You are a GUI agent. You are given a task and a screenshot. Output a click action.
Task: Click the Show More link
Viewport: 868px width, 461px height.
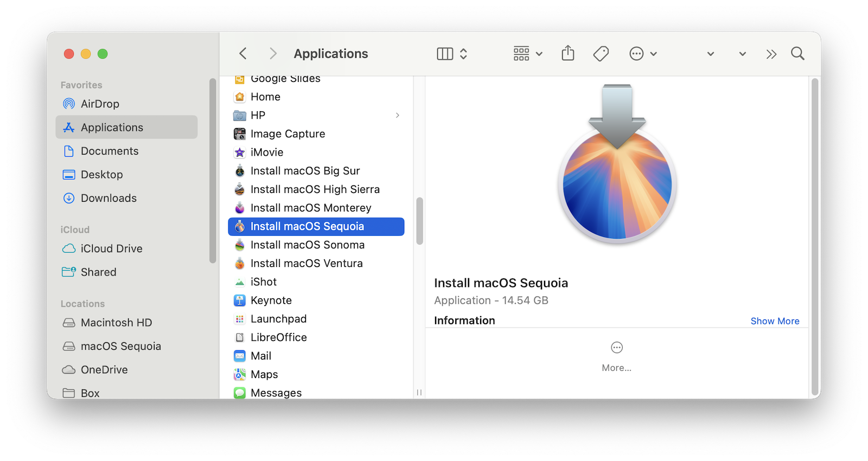[x=775, y=321]
